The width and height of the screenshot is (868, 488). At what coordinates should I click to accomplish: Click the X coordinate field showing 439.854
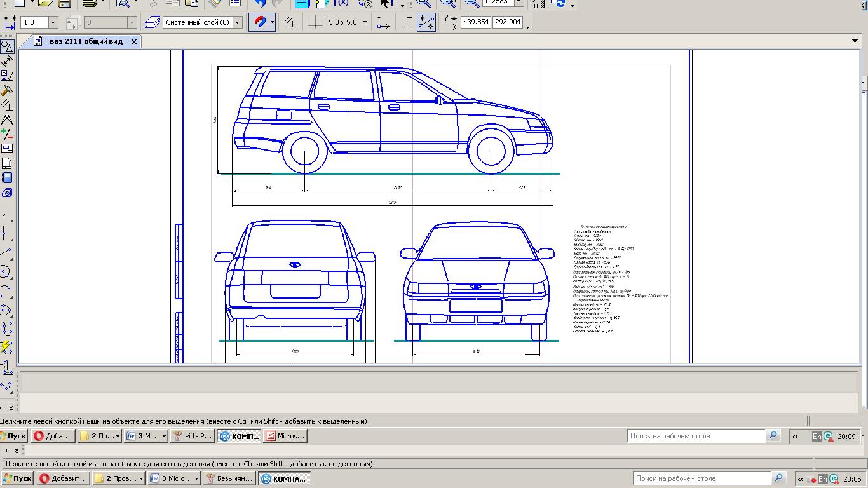475,22
